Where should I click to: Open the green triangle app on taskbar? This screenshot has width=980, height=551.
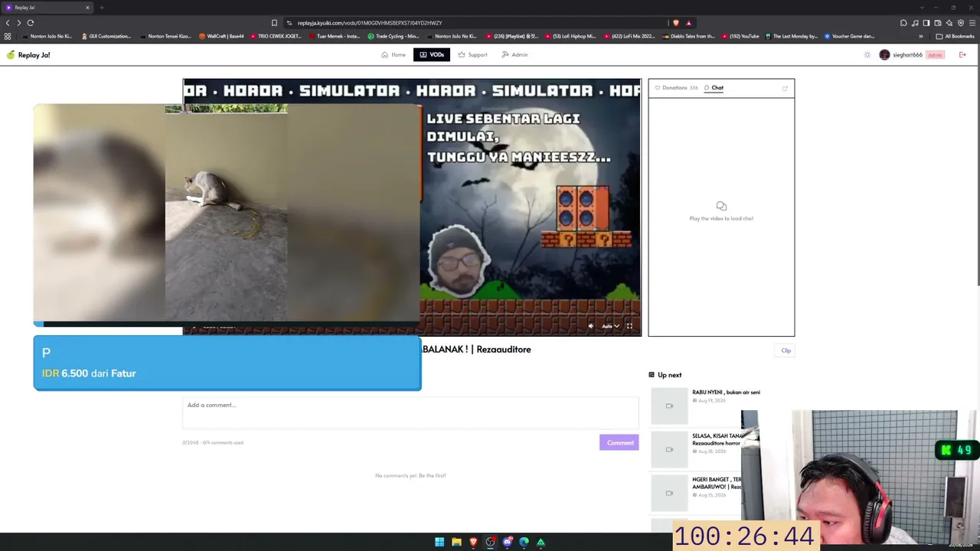[x=541, y=542]
